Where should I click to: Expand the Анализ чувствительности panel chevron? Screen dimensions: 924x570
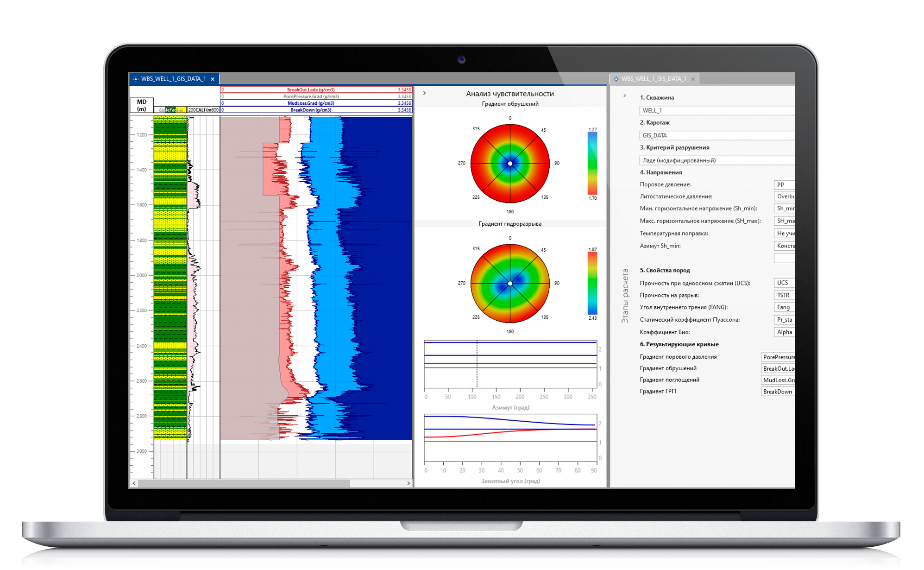tap(424, 93)
